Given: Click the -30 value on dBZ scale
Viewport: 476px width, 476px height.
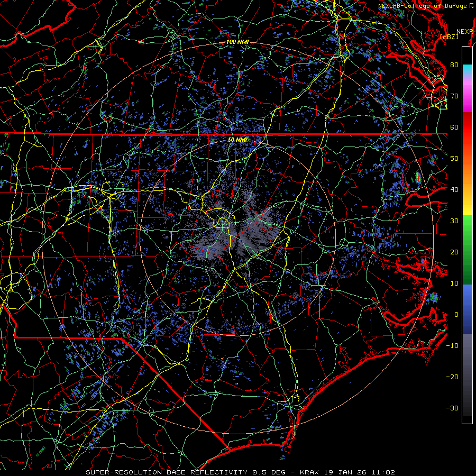Looking at the screenshot, I should point(452,408).
